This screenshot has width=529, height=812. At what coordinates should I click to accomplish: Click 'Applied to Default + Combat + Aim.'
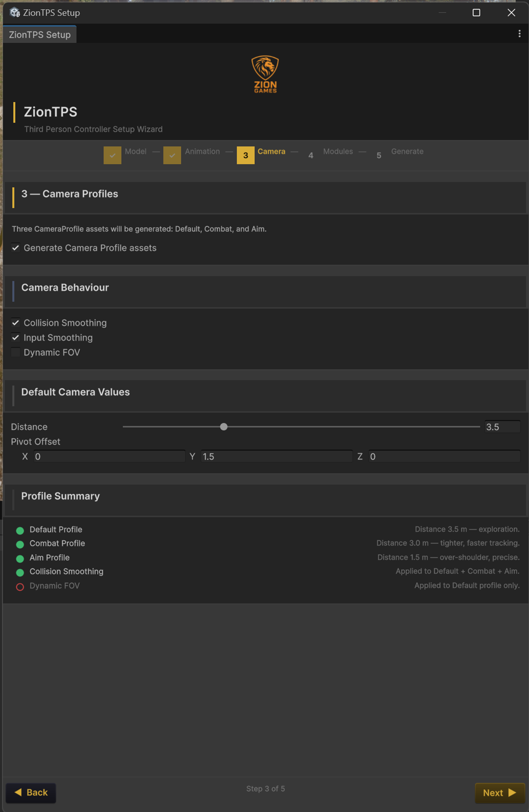458,571
